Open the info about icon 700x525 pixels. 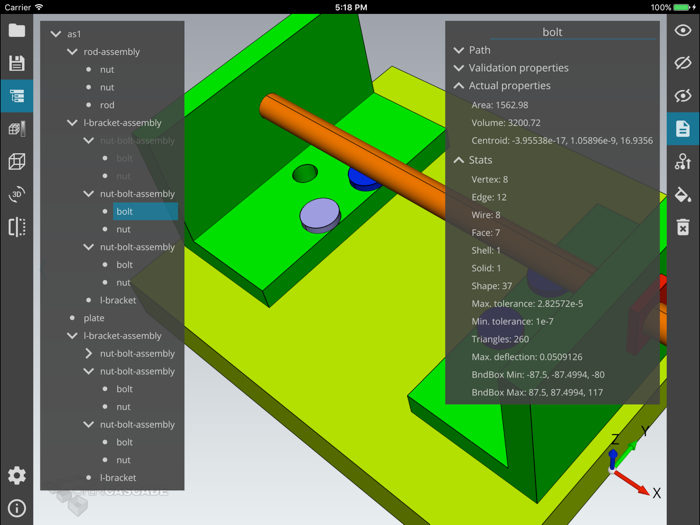[17, 508]
